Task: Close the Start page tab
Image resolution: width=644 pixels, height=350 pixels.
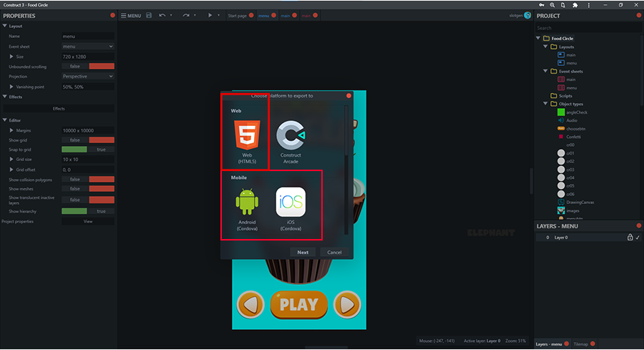Action: pyautogui.click(x=251, y=16)
